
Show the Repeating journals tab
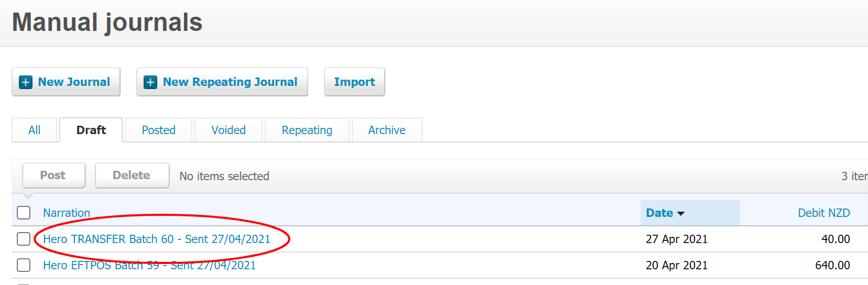[x=307, y=130]
